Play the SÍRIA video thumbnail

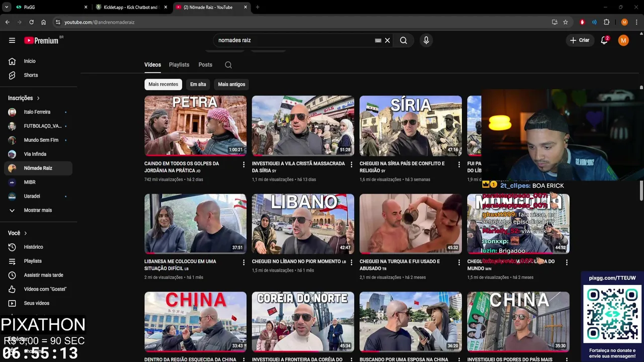[411, 126]
